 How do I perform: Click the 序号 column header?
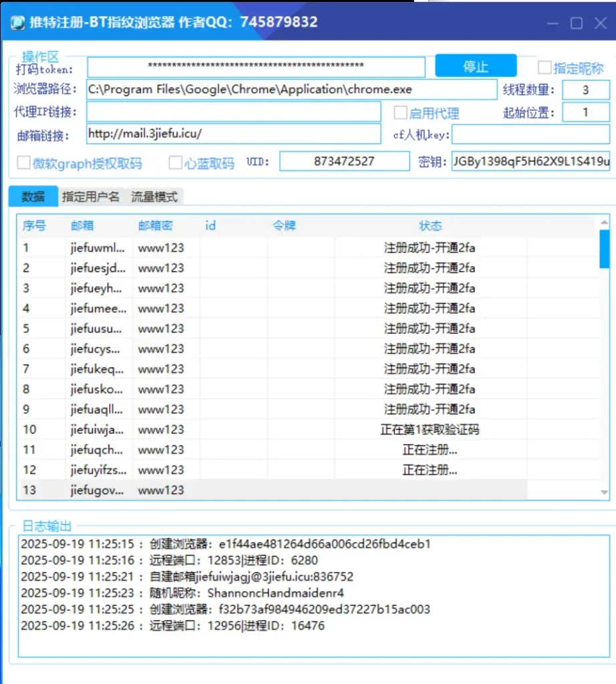point(34,226)
